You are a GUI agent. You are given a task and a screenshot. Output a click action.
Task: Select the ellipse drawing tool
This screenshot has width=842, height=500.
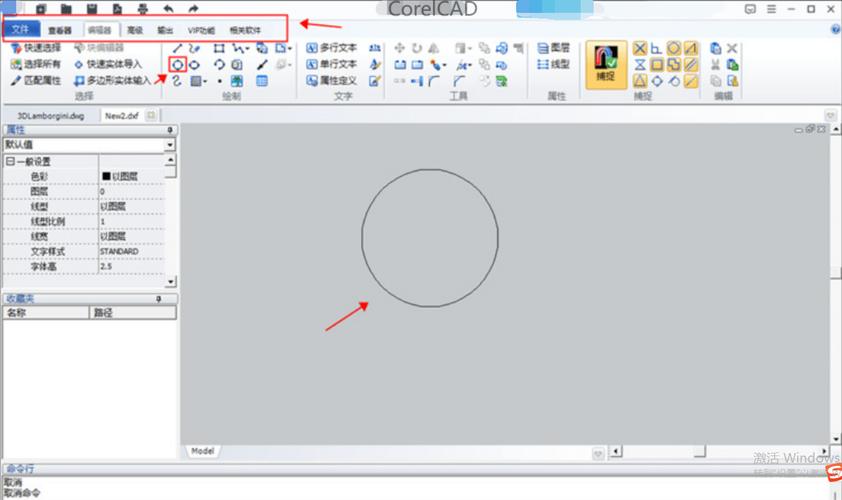pyautogui.click(x=194, y=65)
